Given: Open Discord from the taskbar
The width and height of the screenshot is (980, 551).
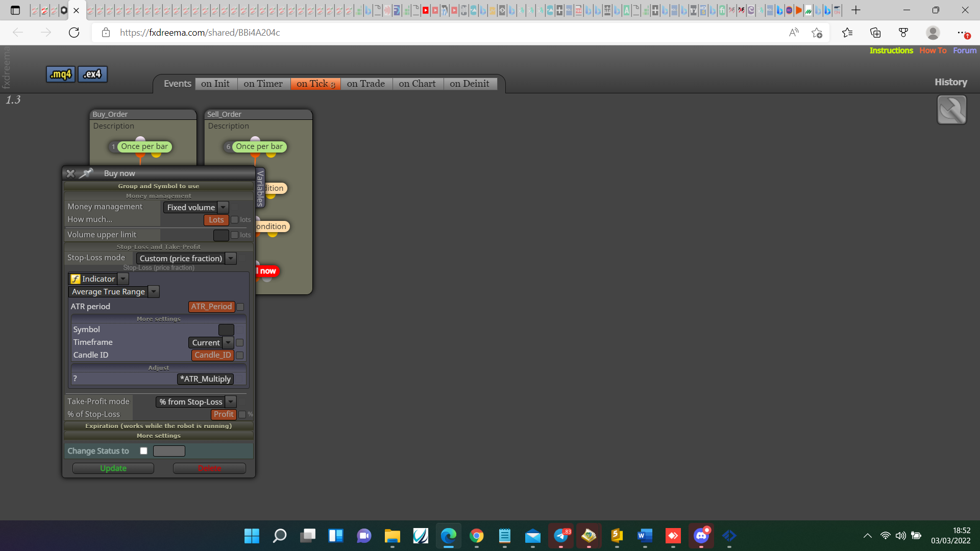Looking at the screenshot, I should [x=701, y=535].
